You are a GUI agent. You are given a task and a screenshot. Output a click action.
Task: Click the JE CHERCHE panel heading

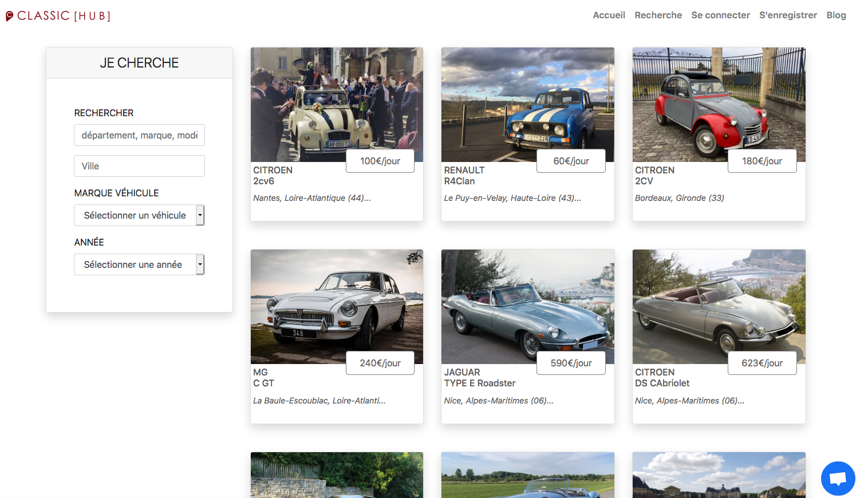[x=139, y=63]
